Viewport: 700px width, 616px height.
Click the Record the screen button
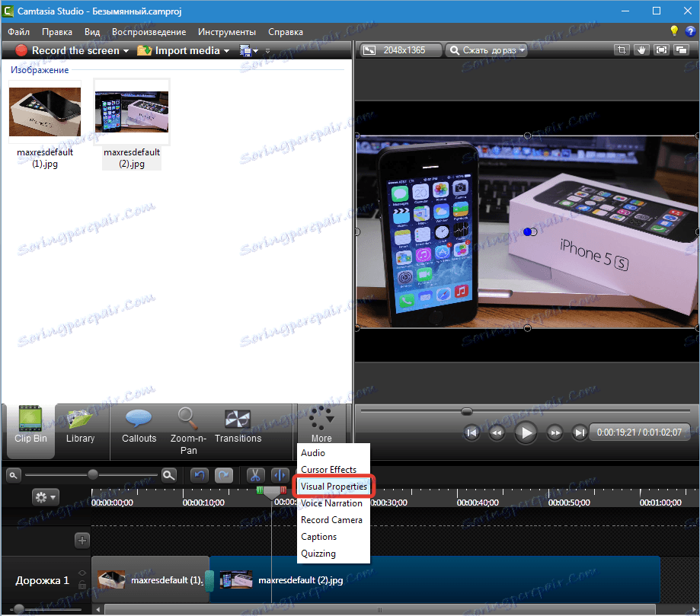(x=68, y=50)
